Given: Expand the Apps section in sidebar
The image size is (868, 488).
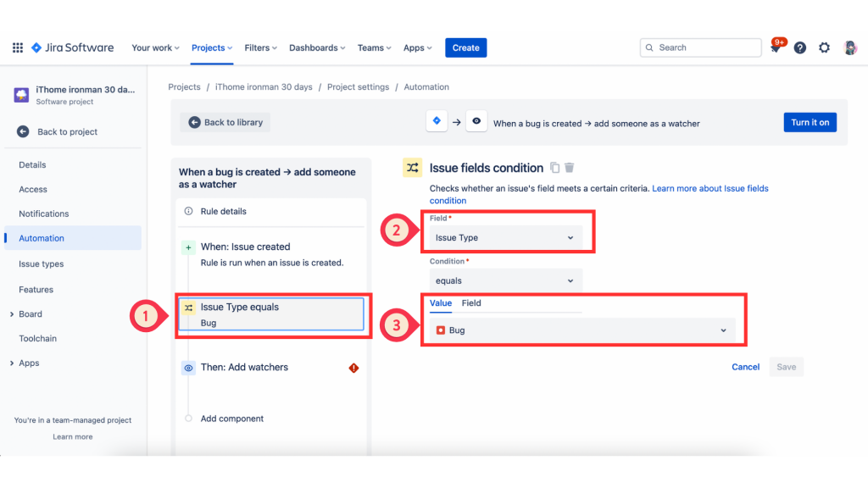Looking at the screenshot, I should click(12, 363).
